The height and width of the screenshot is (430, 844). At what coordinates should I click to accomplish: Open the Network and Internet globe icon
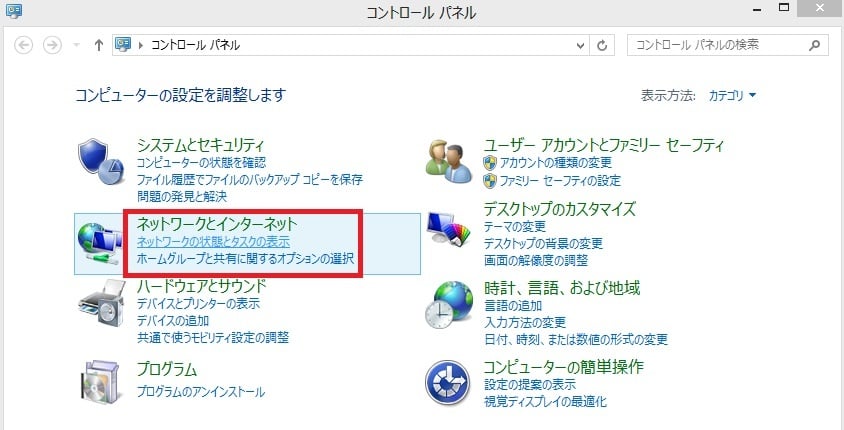pyautogui.click(x=101, y=243)
